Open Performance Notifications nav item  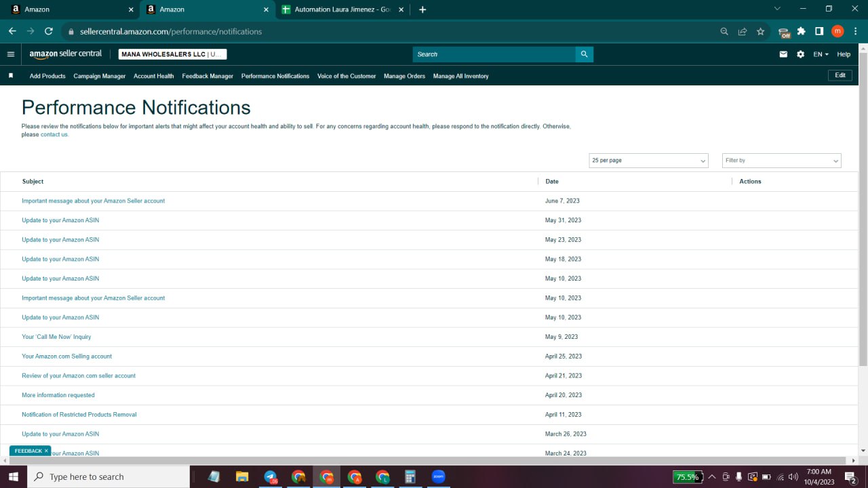click(275, 76)
